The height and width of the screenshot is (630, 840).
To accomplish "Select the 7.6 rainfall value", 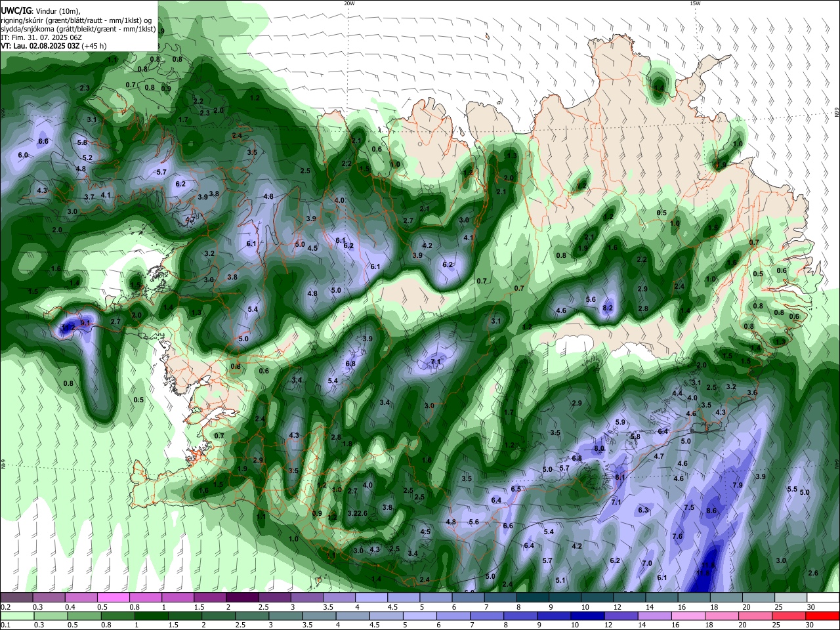I will pos(678,536).
